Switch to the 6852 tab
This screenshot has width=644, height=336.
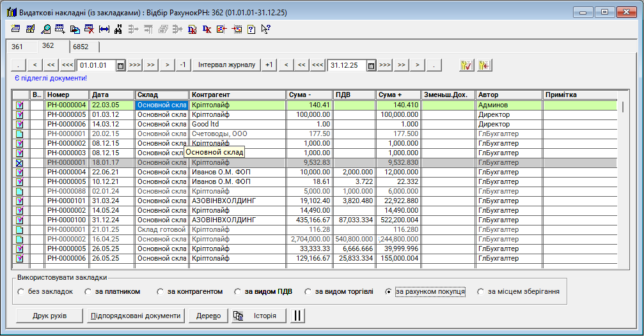pyautogui.click(x=81, y=47)
